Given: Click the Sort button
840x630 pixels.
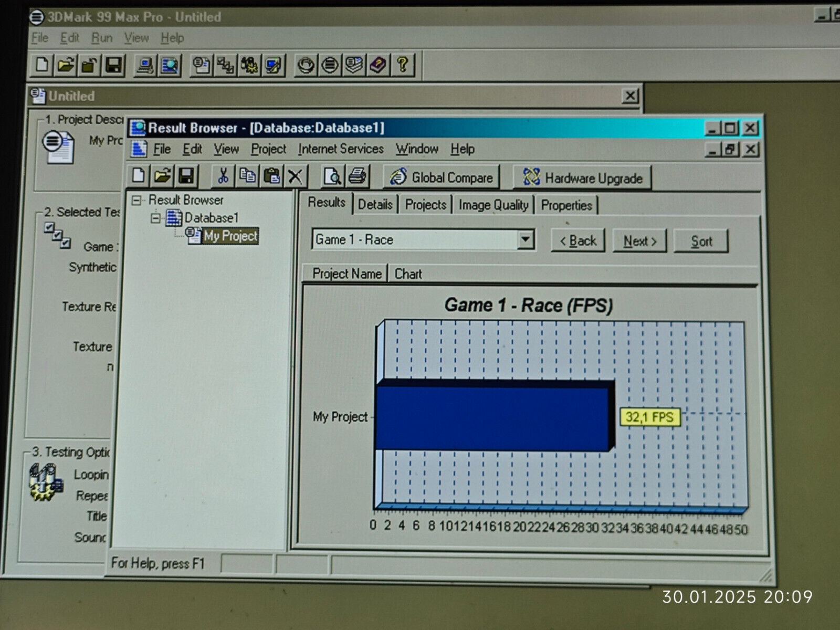Looking at the screenshot, I should 701,241.
